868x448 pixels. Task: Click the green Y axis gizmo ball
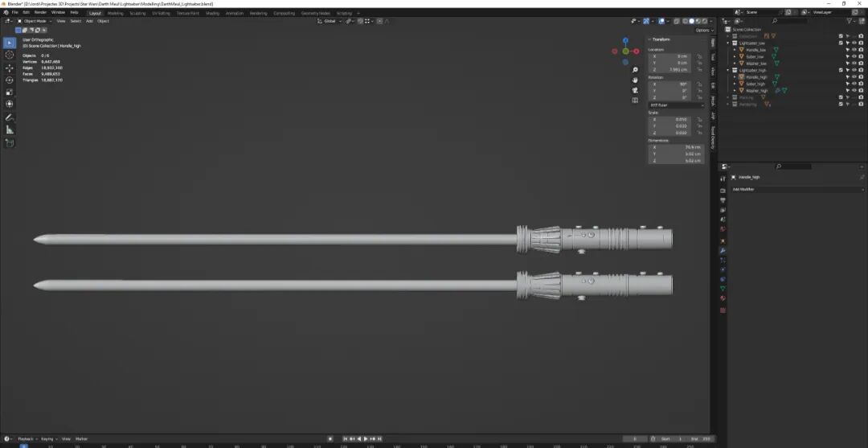(x=625, y=51)
